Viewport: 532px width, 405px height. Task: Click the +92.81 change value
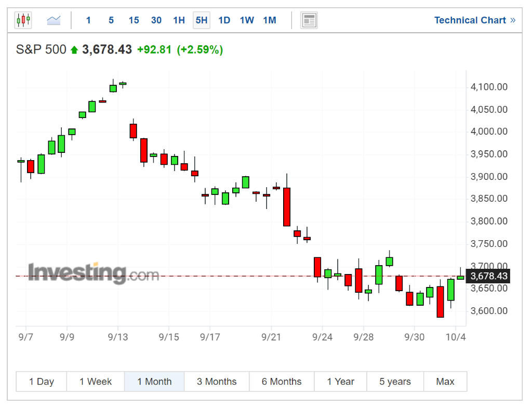154,49
